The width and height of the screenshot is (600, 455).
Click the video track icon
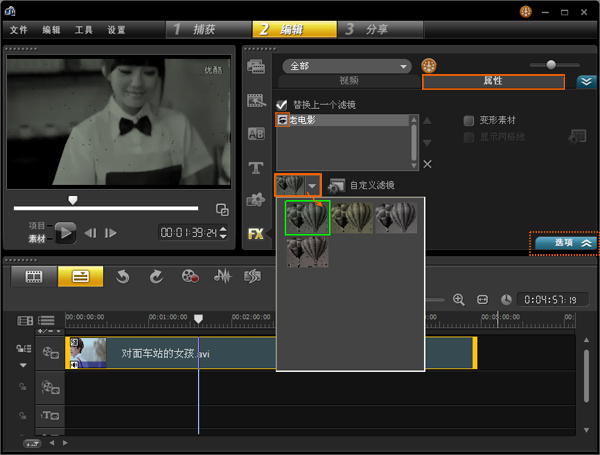click(50, 352)
